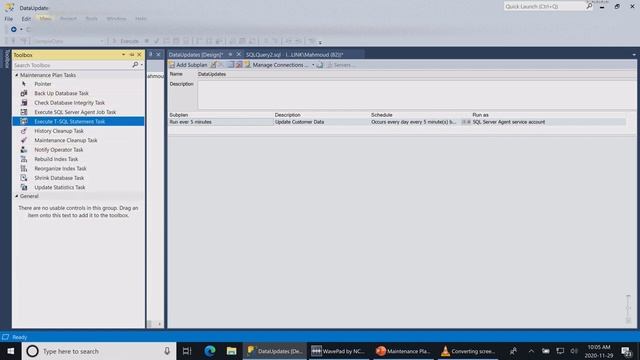The height and width of the screenshot is (360, 640).
Task: Select the Pointer tool in Toolbox
Action: (x=43, y=84)
